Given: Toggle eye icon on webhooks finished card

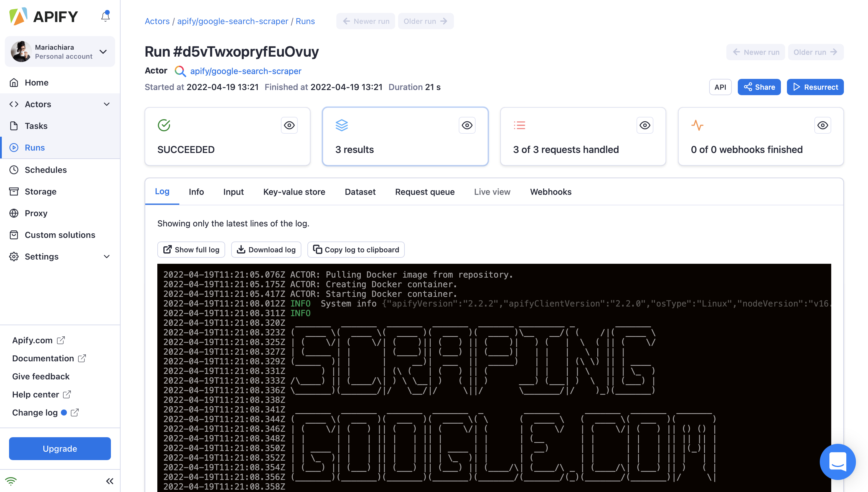Looking at the screenshot, I should click(x=823, y=125).
